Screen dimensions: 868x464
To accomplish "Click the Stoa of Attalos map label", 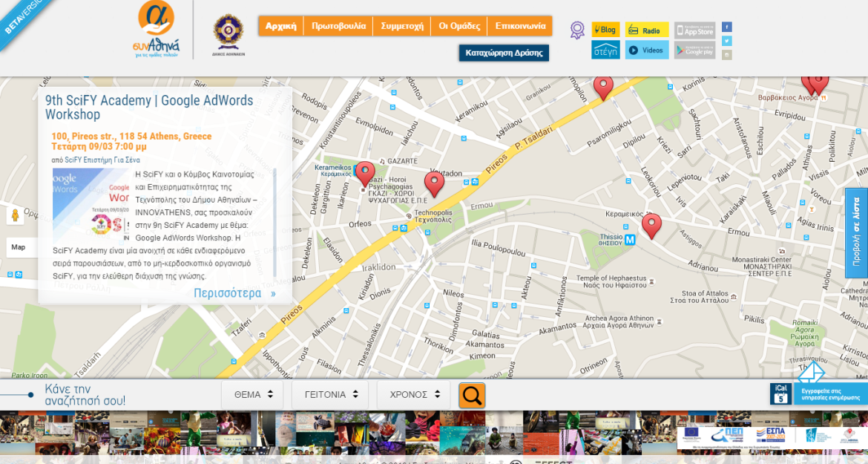I will click(x=700, y=297).
